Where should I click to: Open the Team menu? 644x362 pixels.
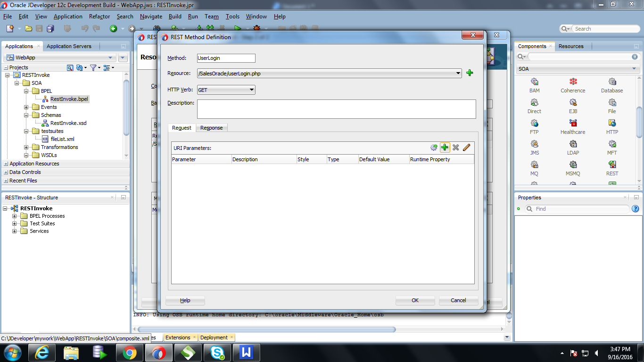(x=211, y=16)
